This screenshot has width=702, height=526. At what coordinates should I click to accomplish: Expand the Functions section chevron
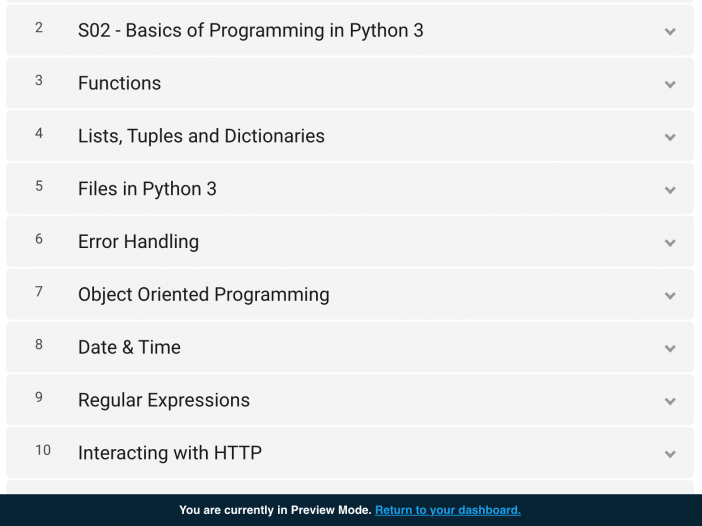pos(670,84)
